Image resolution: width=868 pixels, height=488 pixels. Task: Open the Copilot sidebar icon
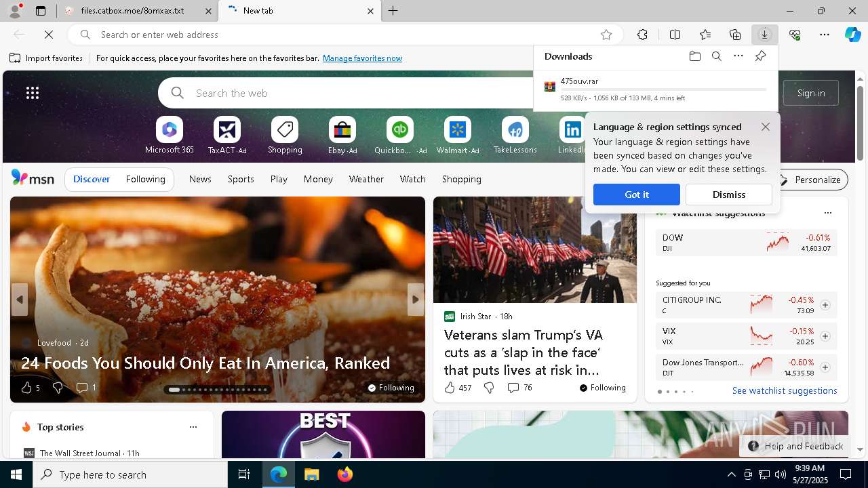853,35
